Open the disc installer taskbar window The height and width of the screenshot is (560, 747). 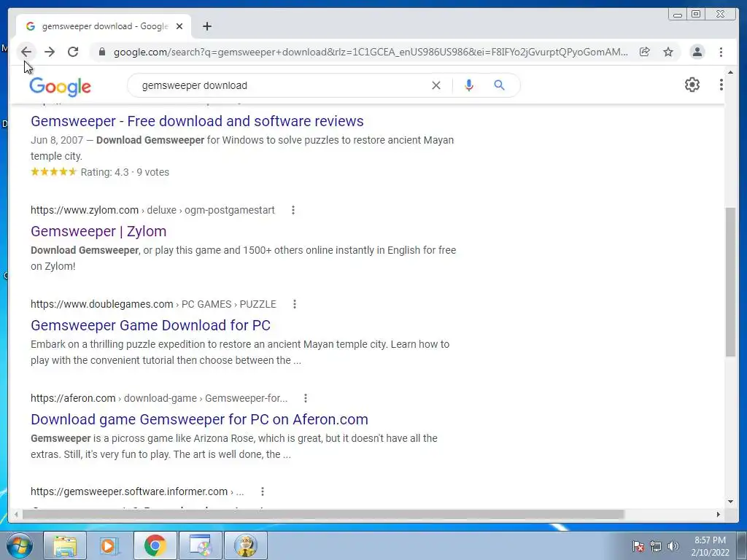[200, 545]
